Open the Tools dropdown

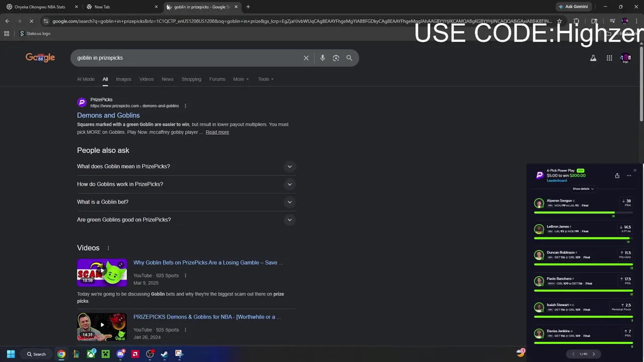(266, 79)
